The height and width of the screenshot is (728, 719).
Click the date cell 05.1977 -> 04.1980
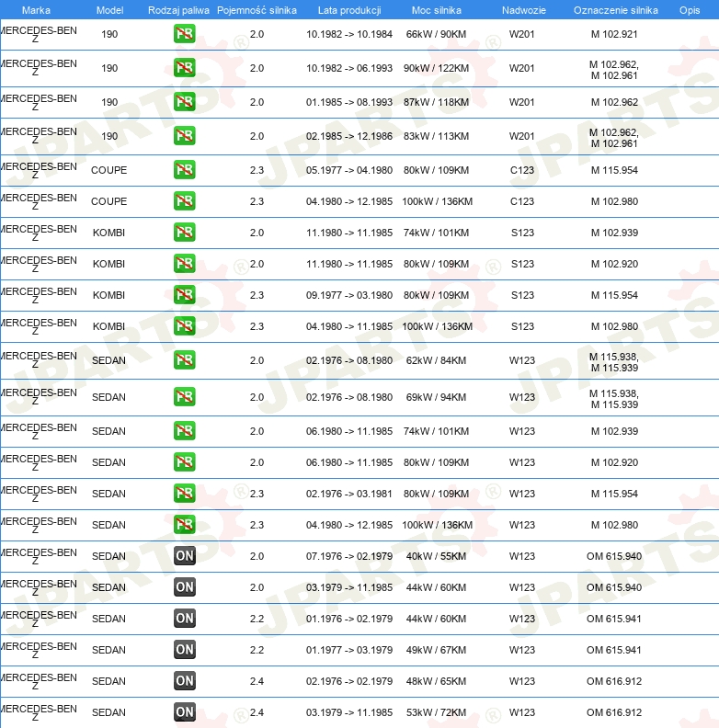[x=349, y=170]
